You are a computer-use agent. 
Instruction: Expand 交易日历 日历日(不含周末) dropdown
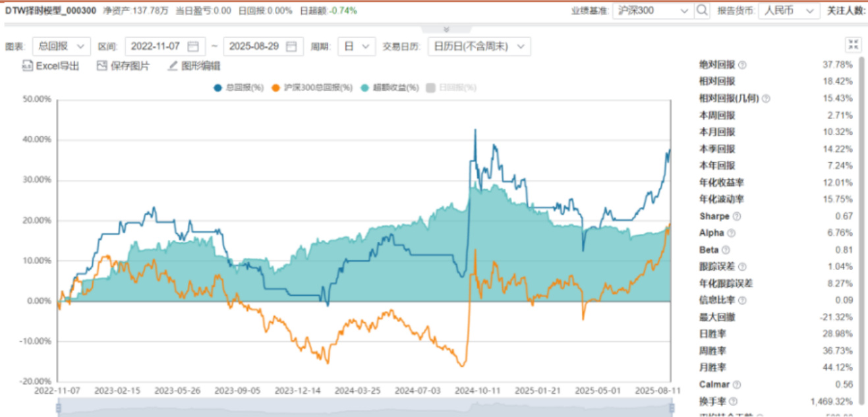click(479, 46)
